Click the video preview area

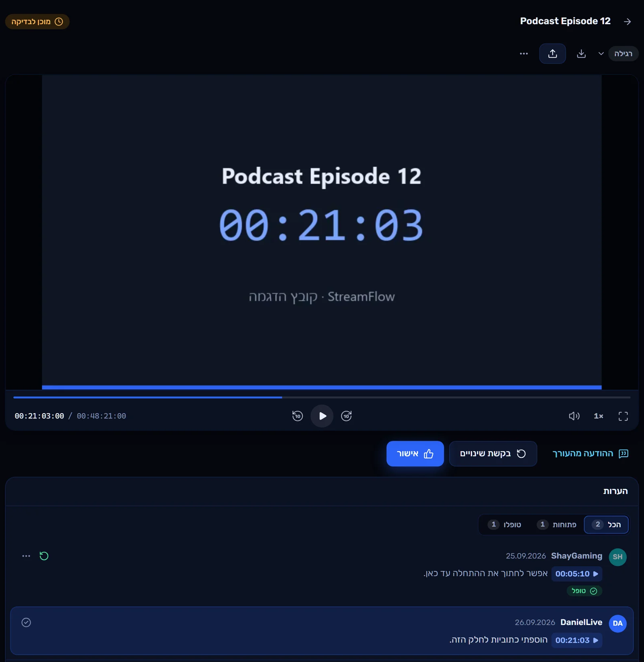click(x=322, y=232)
